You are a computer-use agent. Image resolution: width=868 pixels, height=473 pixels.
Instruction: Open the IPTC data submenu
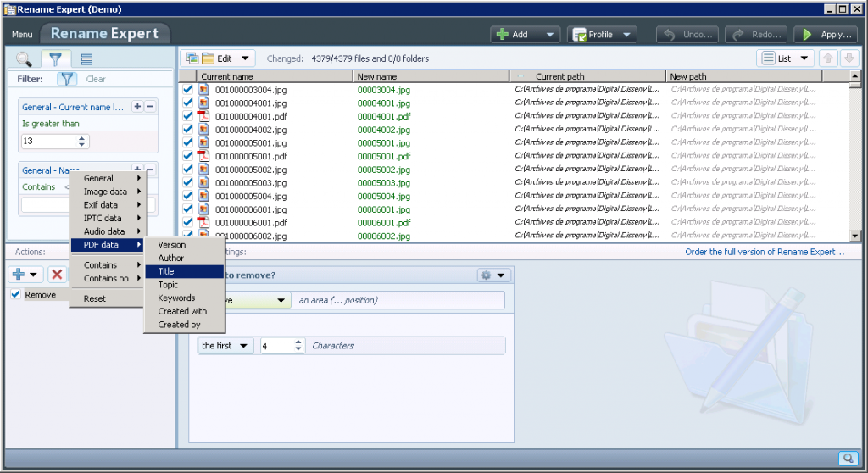tap(107, 218)
